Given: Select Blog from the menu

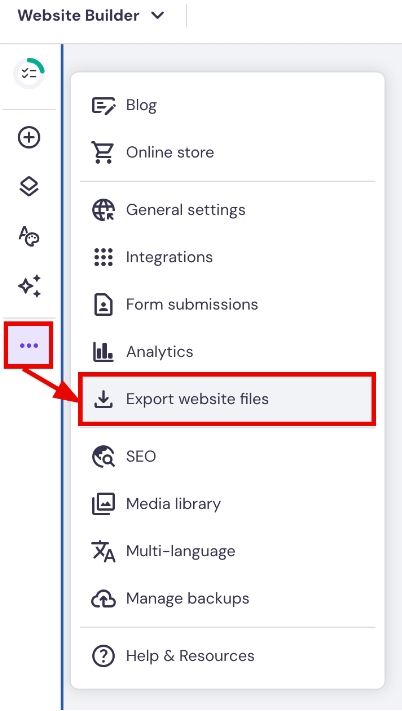Looking at the screenshot, I should tap(228, 105).
